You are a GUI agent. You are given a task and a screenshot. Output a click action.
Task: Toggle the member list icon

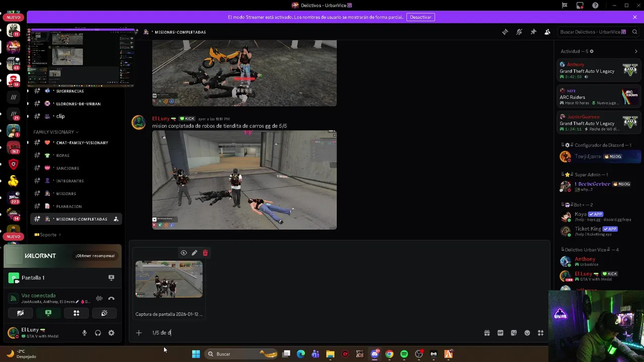(x=547, y=32)
